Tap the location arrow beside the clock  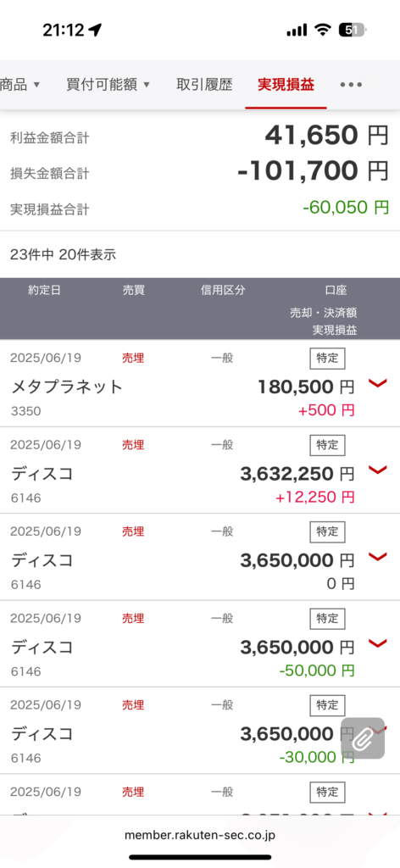(x=95, y=30)
